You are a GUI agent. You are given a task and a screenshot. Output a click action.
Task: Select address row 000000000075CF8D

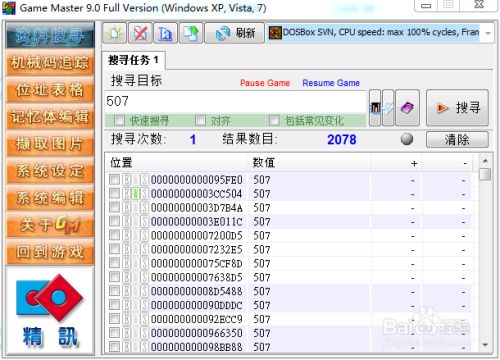(288, 263)
